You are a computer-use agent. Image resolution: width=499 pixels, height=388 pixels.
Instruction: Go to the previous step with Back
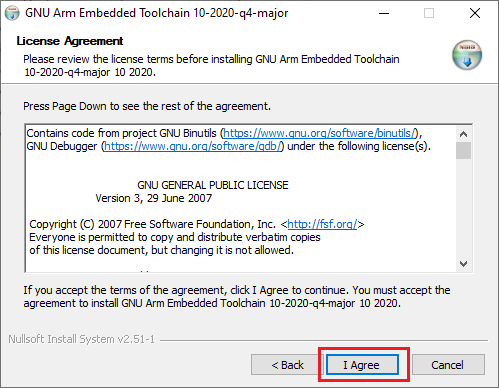[287, 365]
